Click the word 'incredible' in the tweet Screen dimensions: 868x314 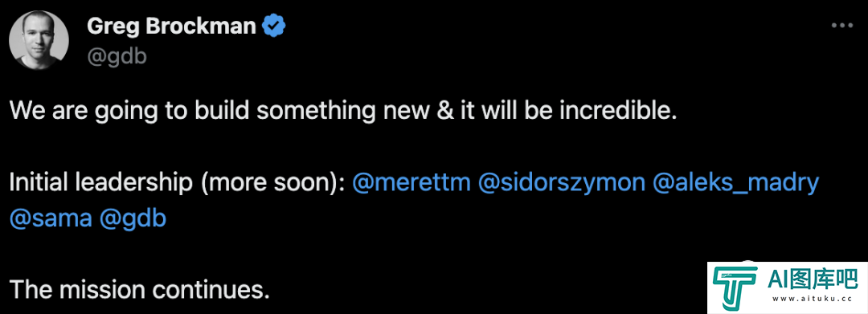tap(616, 111)
